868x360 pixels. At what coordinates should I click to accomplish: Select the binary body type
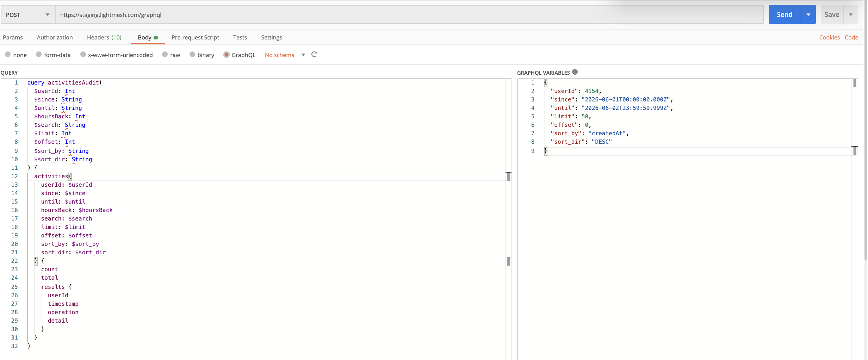[x=192, y=55]
